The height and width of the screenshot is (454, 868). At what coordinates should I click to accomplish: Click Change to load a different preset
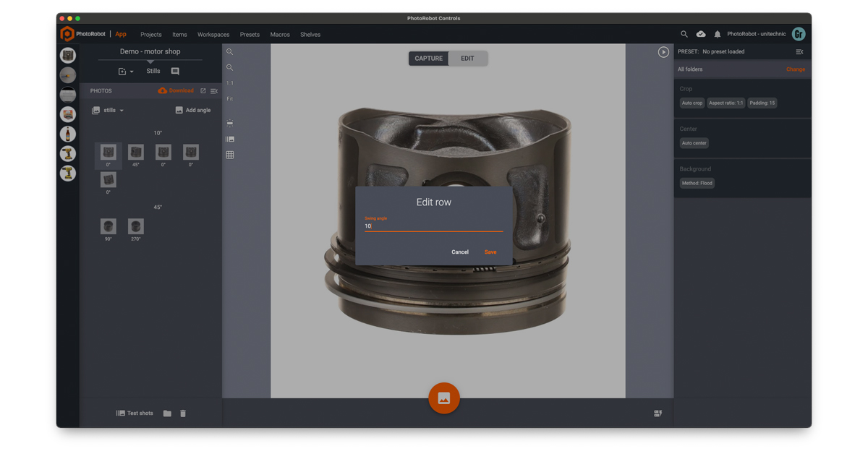coord(795,69)
